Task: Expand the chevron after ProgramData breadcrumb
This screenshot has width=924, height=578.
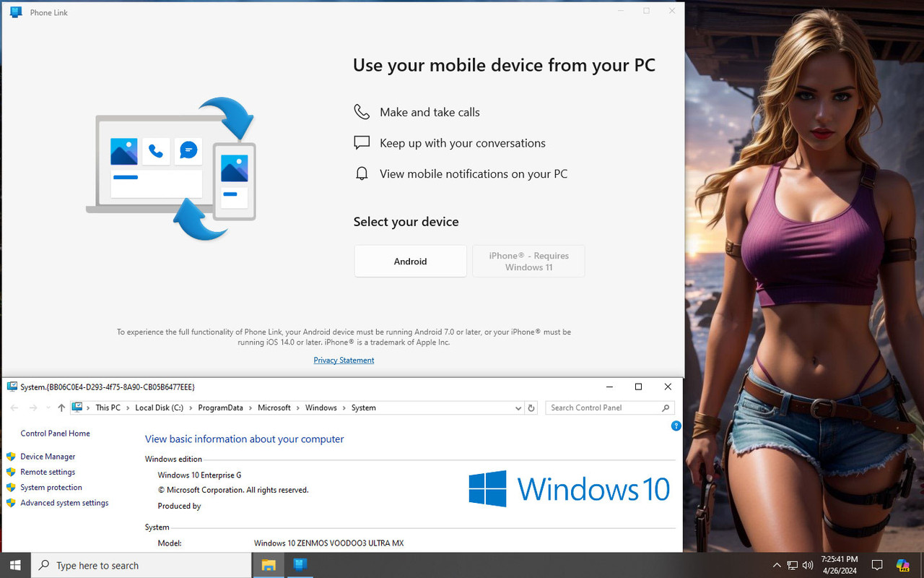Action: click(250, 407)
